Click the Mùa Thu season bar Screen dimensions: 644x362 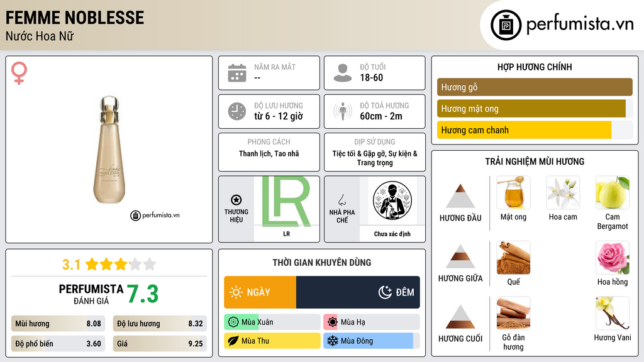tap(272, 341)
